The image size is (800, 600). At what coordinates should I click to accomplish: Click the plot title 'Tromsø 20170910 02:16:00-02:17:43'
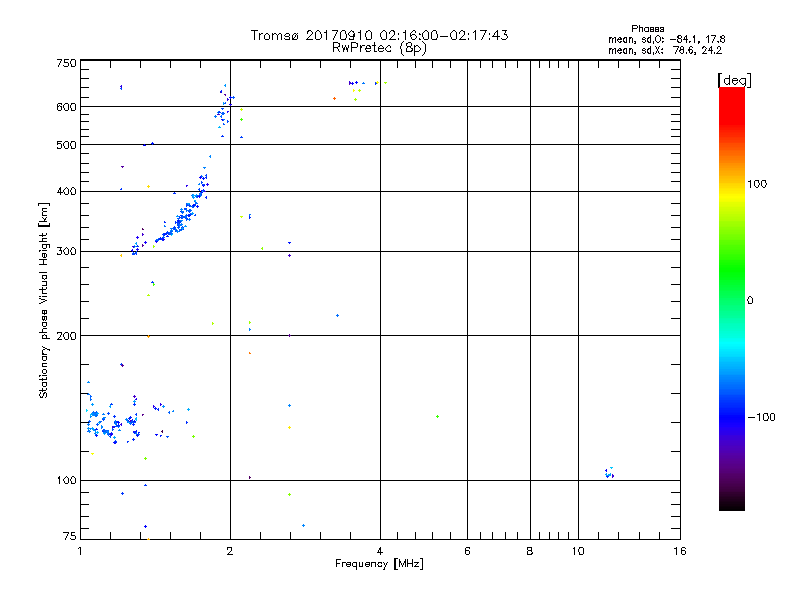(x=379, y=35)
